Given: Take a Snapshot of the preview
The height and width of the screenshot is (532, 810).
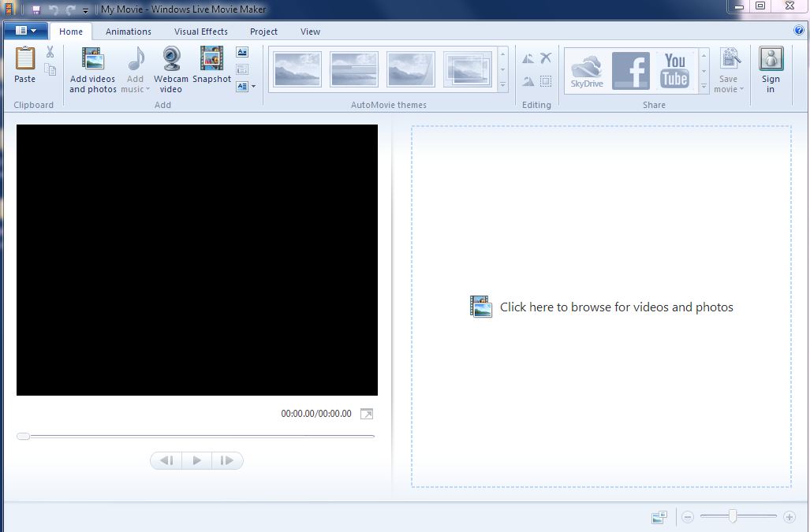Looking at the screenshot, I should (211, 60).
